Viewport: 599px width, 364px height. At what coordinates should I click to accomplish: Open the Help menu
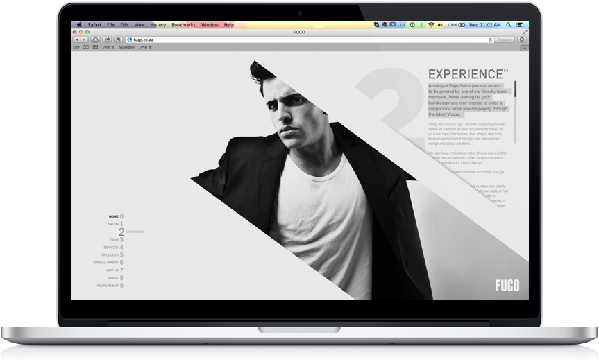[x=229, y=25]
